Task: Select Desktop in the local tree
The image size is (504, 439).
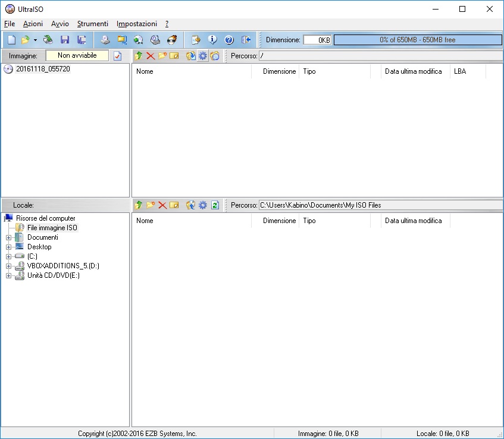Action: (39, 247)
